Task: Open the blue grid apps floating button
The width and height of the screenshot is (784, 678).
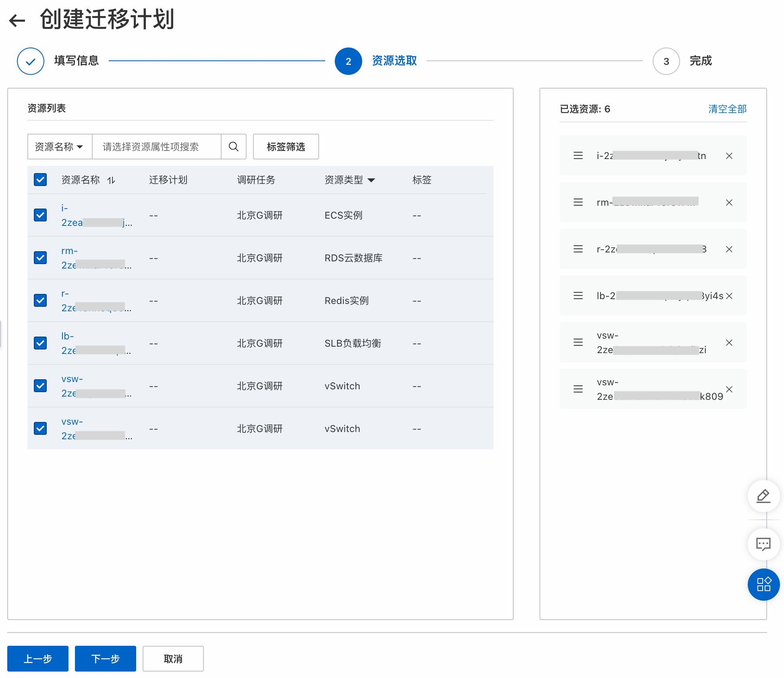Action: click(x=763, y=585)
